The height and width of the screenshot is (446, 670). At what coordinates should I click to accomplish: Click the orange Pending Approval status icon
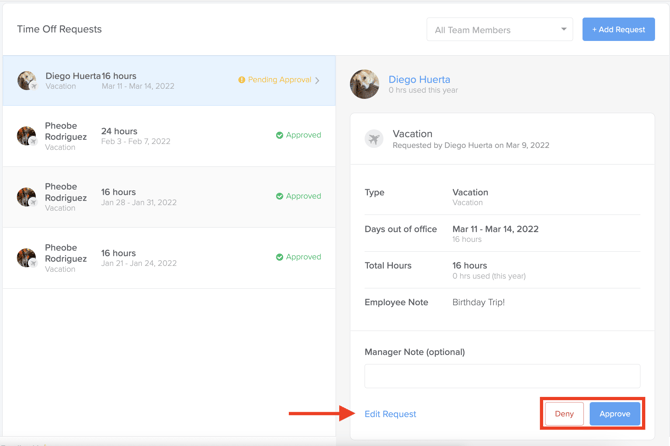[241, 80]
